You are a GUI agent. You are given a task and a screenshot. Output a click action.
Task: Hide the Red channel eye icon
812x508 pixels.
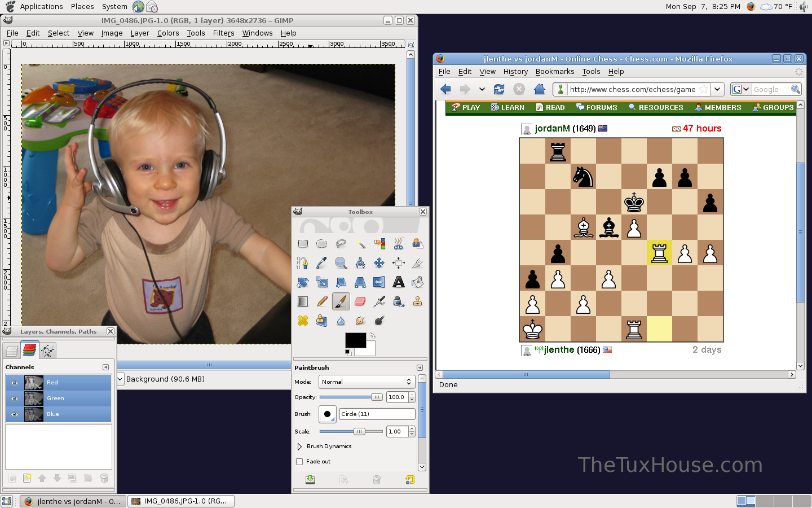(15, 383)
